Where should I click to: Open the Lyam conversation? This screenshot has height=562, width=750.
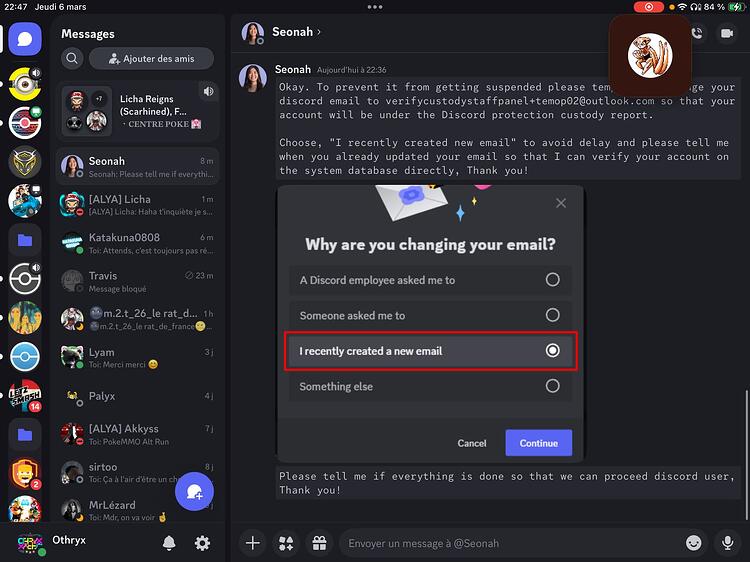coord(138,358)
